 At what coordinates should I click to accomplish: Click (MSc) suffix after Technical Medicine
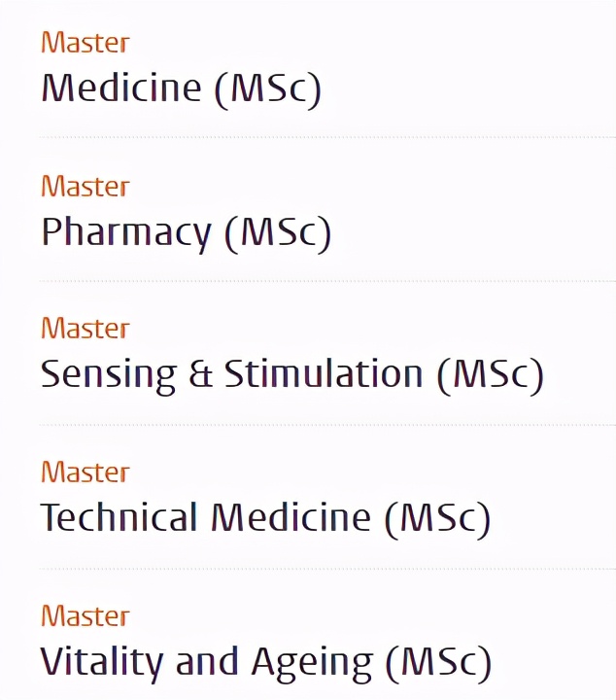point(437,518)
